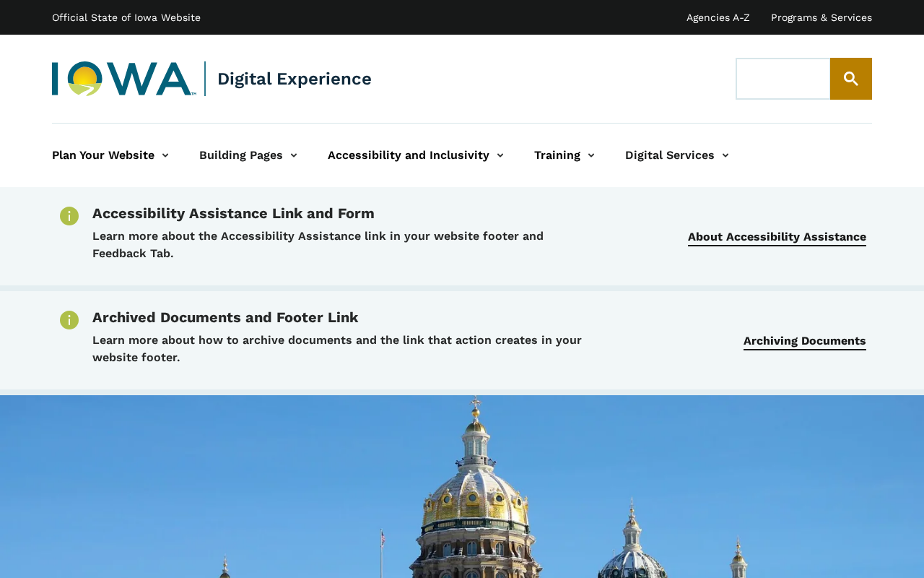The image size is (924, 578).
Task: Open the Digital Services menu
Action: coord(670,155)
